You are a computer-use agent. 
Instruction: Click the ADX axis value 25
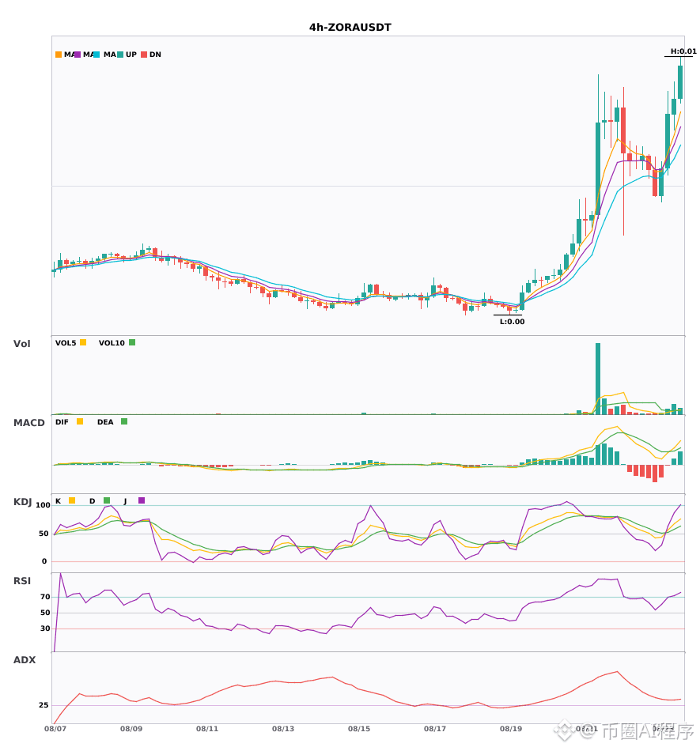(44, 705)
